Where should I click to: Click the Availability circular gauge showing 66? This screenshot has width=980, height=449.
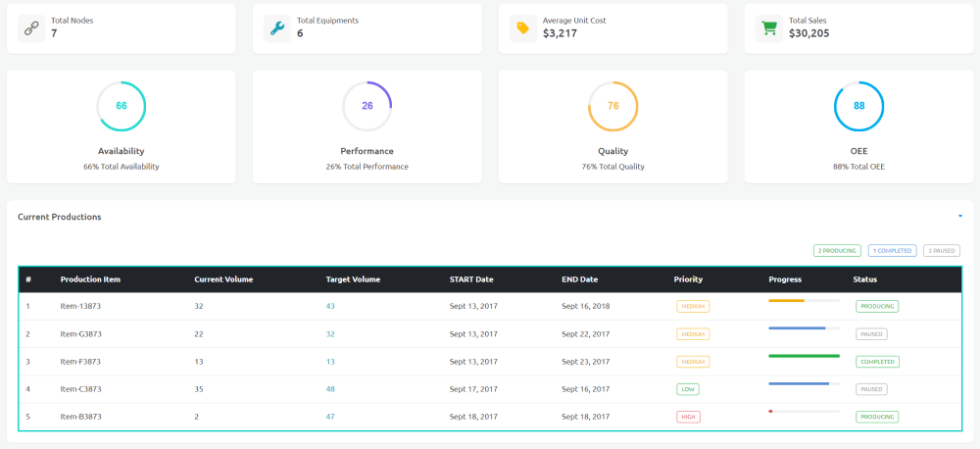click(x=122, y=106)
